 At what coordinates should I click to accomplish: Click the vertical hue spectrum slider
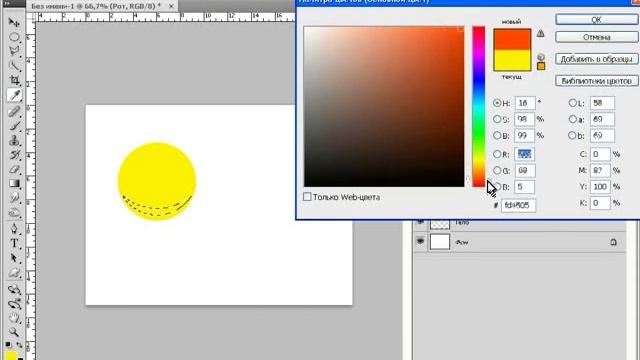[479, 107]
